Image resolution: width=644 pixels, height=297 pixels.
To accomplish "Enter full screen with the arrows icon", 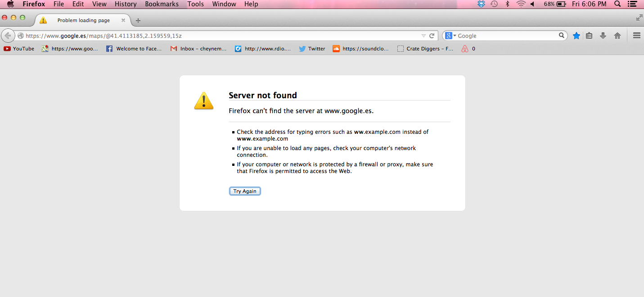I will [x=639, y=18].
